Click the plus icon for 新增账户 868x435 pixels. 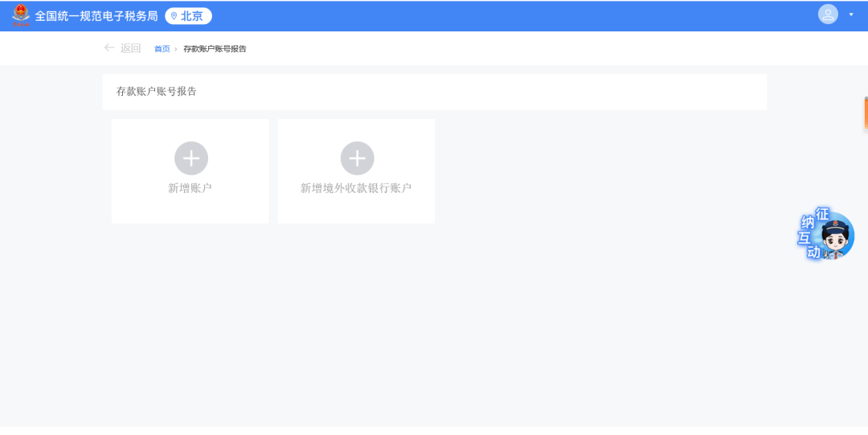coord(191,158)
